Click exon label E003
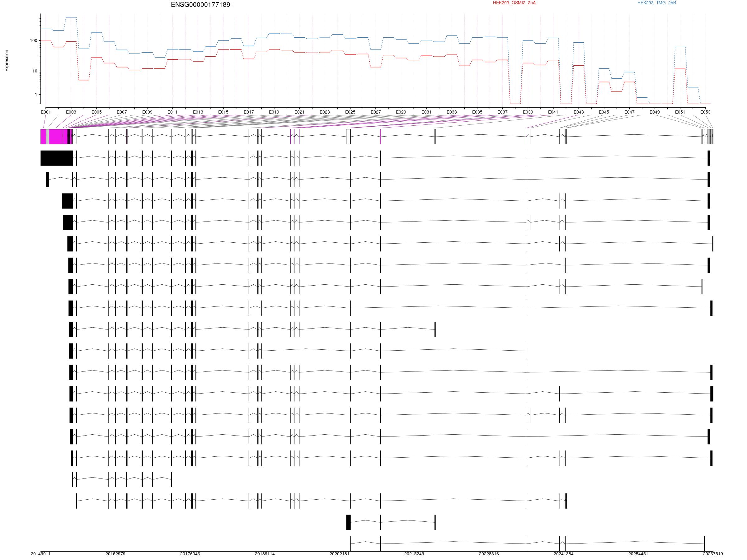 [71, 112]
